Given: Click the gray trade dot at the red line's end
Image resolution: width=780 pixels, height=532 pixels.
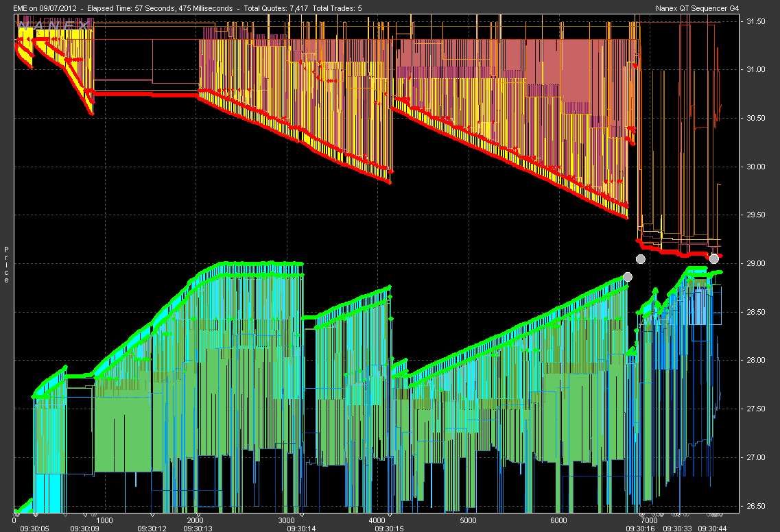Looking at the screenshot, I should [x=714, y=258].
